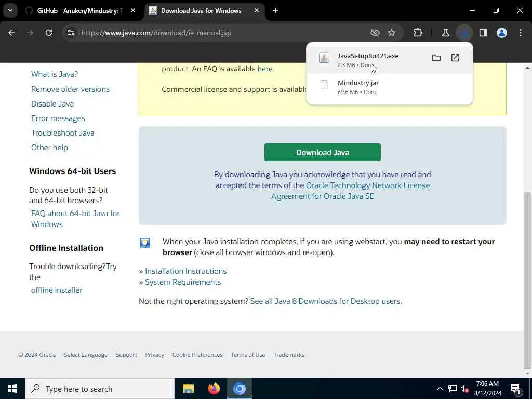Click the taskbar search box
This screenshot has height=399, width=532.
coord(100,389)
